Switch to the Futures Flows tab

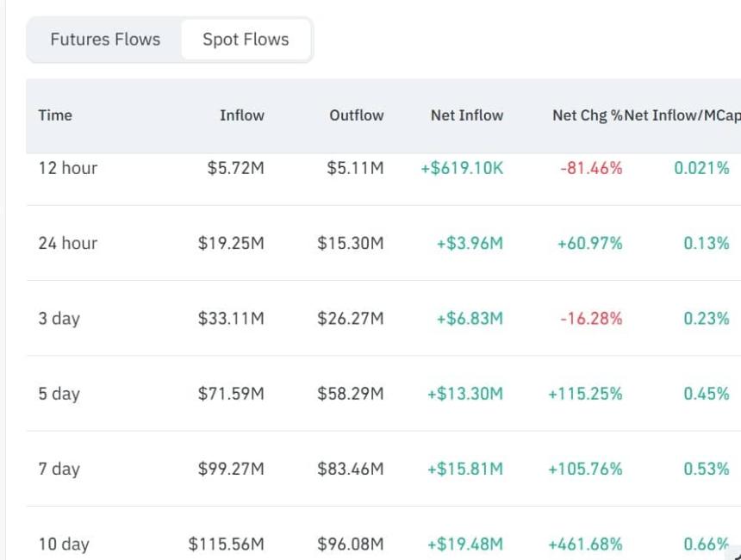[105, 40]
